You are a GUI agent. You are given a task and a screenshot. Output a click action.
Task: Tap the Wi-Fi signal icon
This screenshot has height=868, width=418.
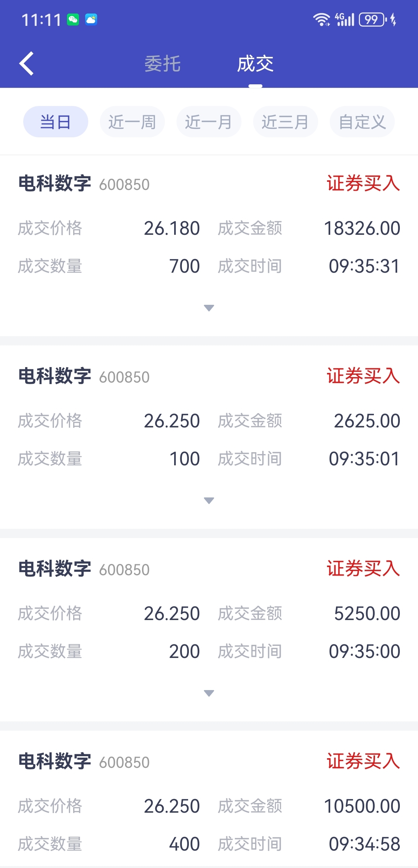(322, 19)
